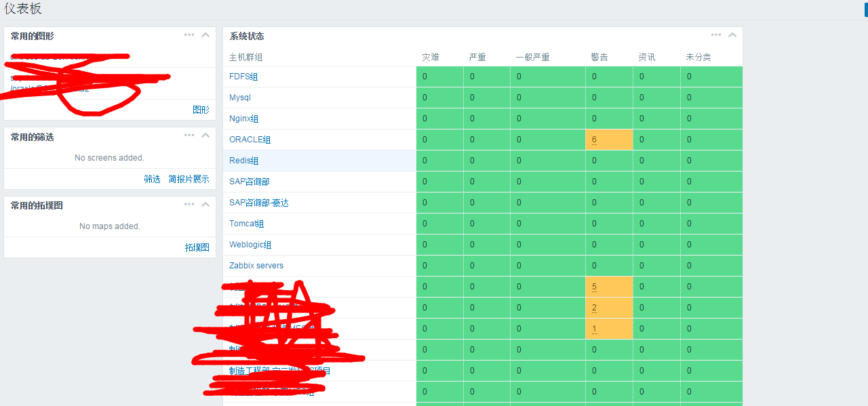Click the 仪表板 page title
This screenshot has width=868, height=406.
[x=23, y=9]
